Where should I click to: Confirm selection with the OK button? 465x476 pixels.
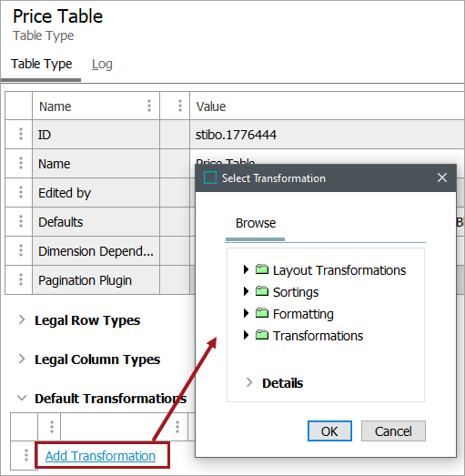[329, 431]
